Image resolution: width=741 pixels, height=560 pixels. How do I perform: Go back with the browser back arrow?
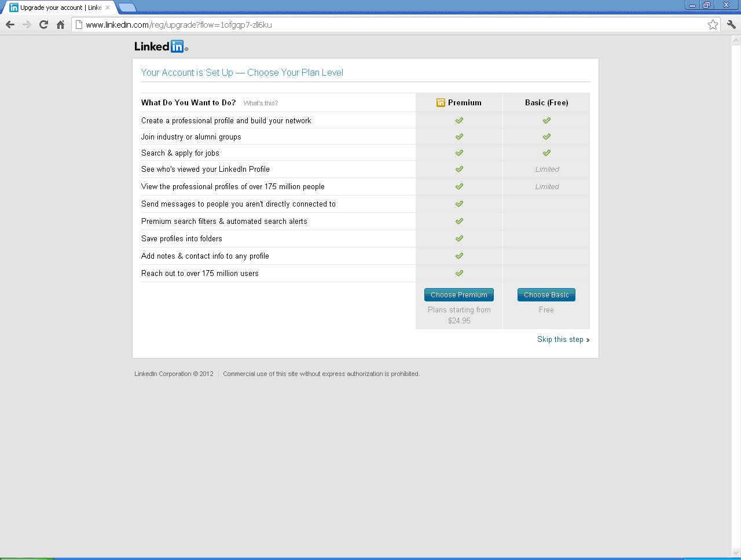(10, 24)
